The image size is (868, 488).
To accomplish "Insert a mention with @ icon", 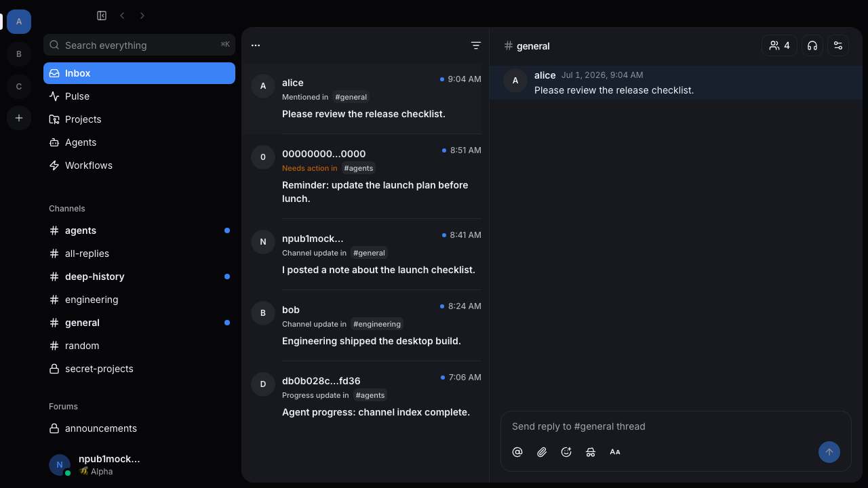I will (517, 452).
